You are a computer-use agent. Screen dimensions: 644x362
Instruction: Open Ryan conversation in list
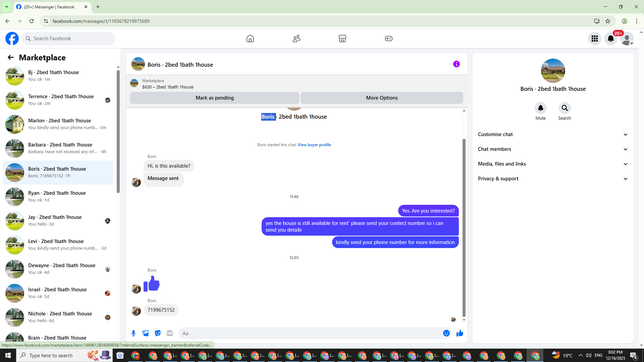pyautogui.click(x=58, y=196)
